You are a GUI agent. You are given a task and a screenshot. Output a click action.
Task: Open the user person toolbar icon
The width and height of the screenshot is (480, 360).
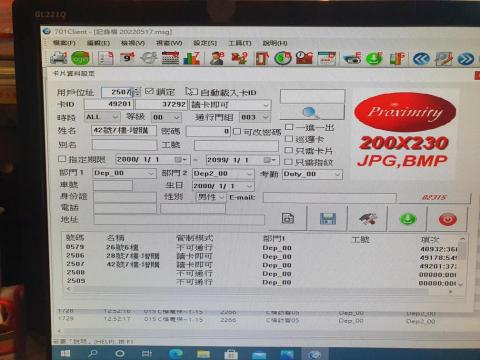(217, 58)
